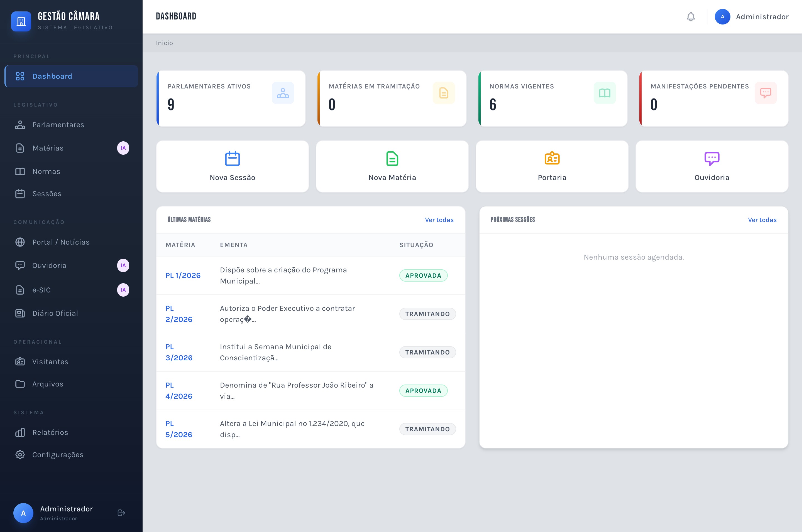This screenshot has width=802, height=532.
Task: Select the Nova Matéria document icon
Action: click(392, 158)
